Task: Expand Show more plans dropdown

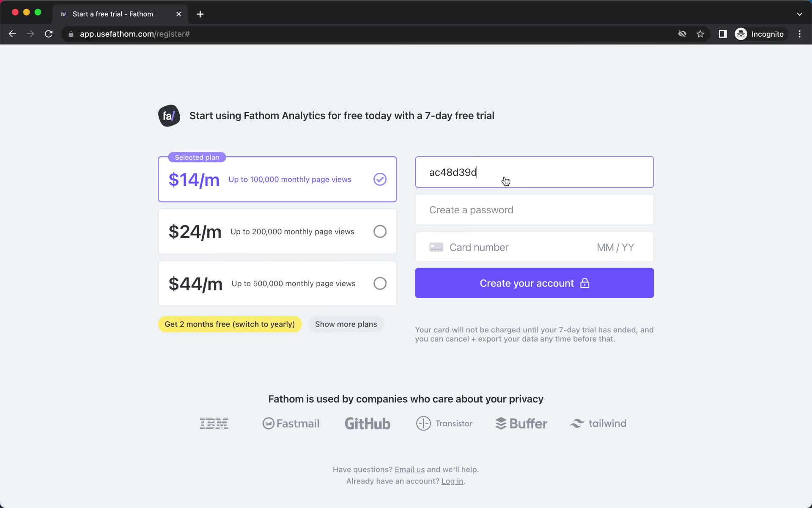Action: [346, 324]
